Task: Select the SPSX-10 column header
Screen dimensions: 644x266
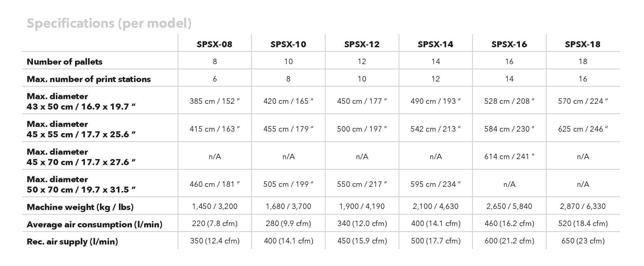Action: tap(288, 44)
